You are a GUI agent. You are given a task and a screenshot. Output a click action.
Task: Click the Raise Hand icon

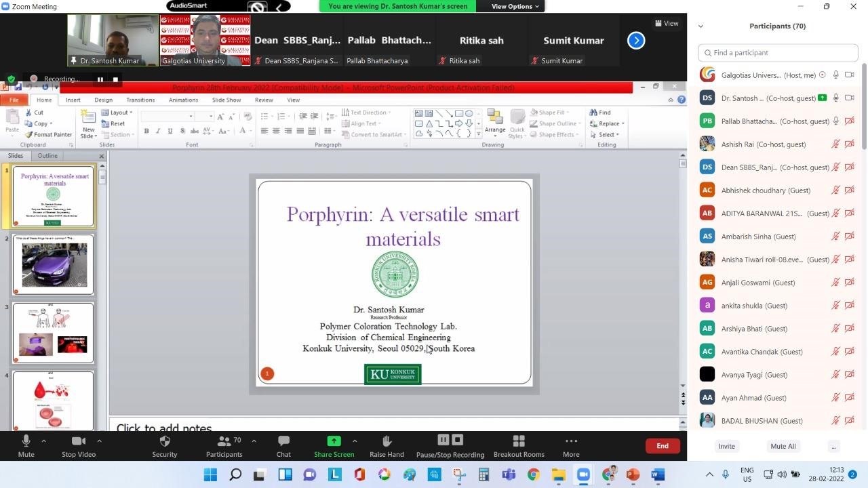pos(387,441)
